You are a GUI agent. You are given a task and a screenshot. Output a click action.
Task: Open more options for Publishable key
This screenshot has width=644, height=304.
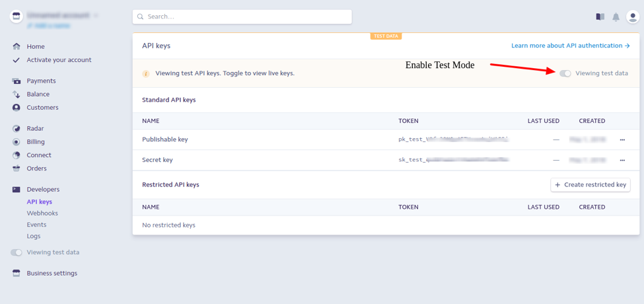[x=622, y=140]
